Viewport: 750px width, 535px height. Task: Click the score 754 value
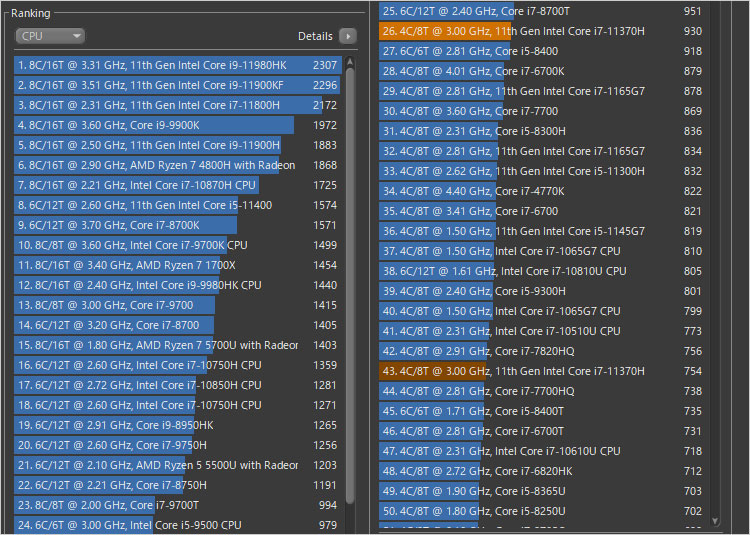point(693,371)
